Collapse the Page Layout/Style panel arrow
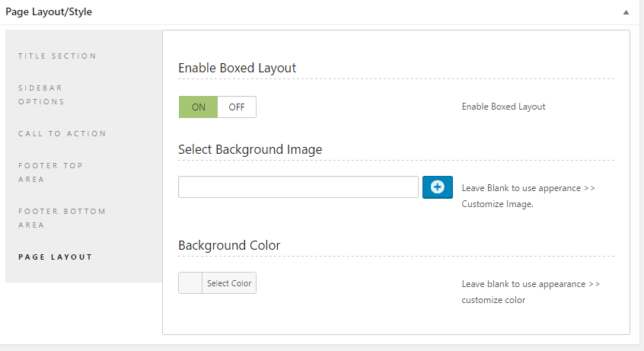This screenshot has height=351, width=644. point(626,13)
